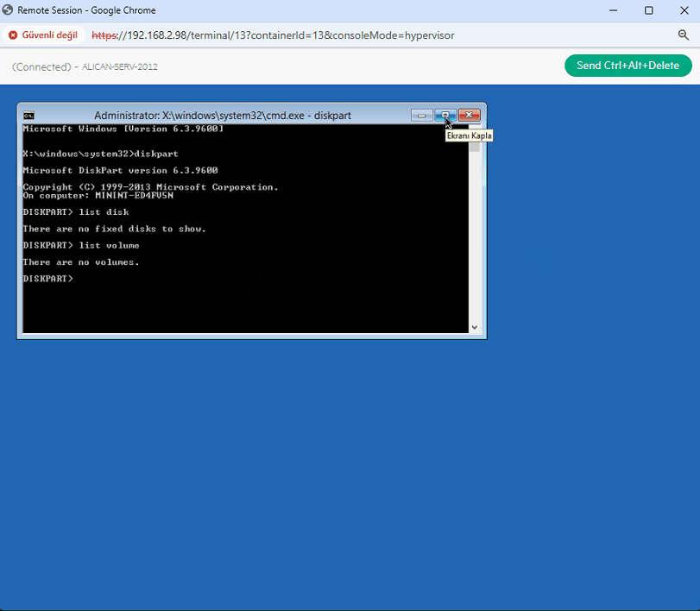Click the ALICAN-SERV-2012 server name label
This screenshot has height=611, width=700.
click(120, 67)
